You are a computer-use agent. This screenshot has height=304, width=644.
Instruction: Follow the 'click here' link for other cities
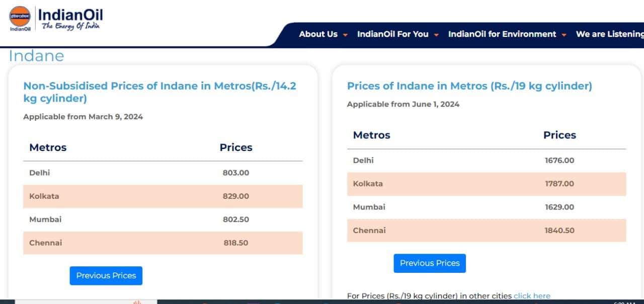(532, 296)
